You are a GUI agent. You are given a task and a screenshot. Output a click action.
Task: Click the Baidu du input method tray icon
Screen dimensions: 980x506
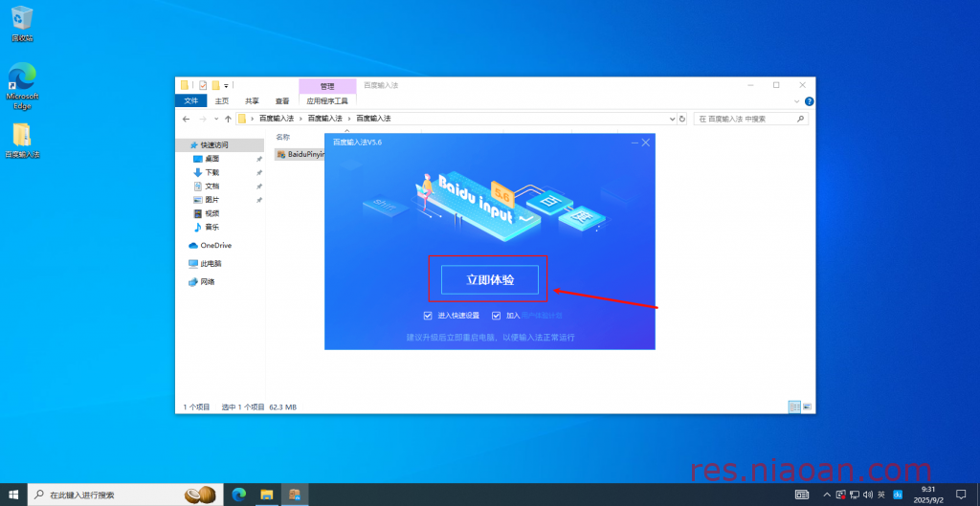pos(898,495)
